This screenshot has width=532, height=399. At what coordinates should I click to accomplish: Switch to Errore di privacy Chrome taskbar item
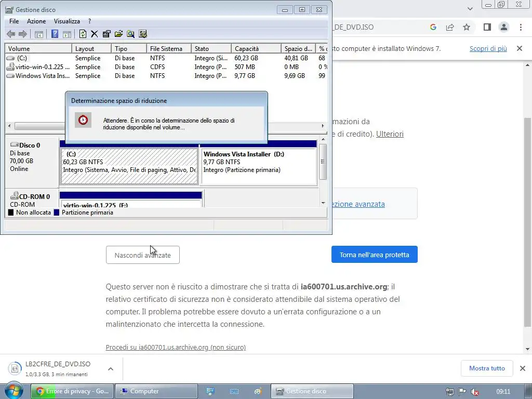pyautogui.click(x=72, y=391)
